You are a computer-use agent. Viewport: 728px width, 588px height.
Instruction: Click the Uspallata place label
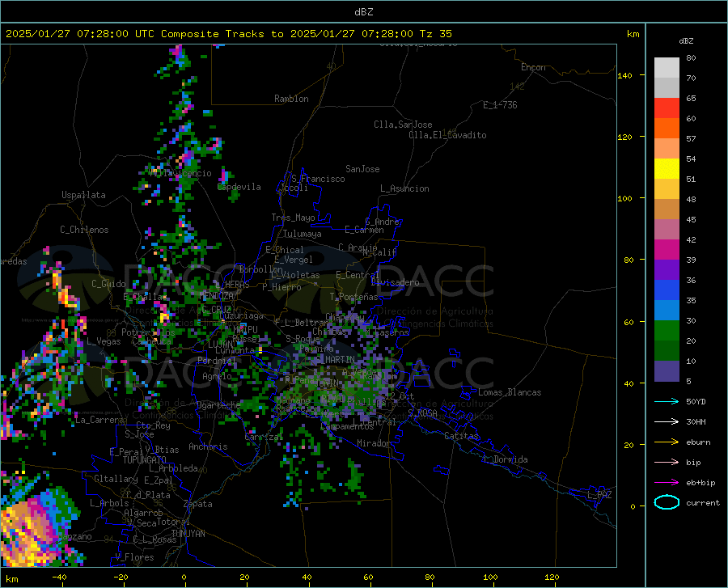pyautogui.click(x=83, y=195)
